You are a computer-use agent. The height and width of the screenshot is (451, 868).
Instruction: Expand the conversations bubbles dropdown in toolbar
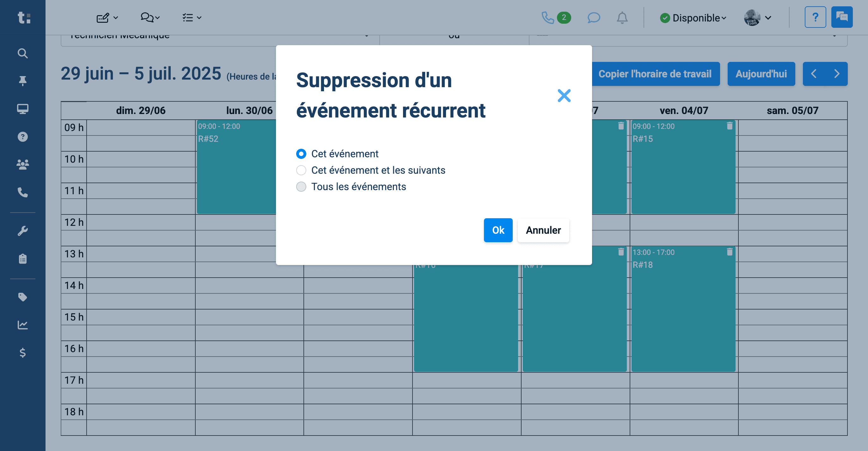click(x=150, y=17)
